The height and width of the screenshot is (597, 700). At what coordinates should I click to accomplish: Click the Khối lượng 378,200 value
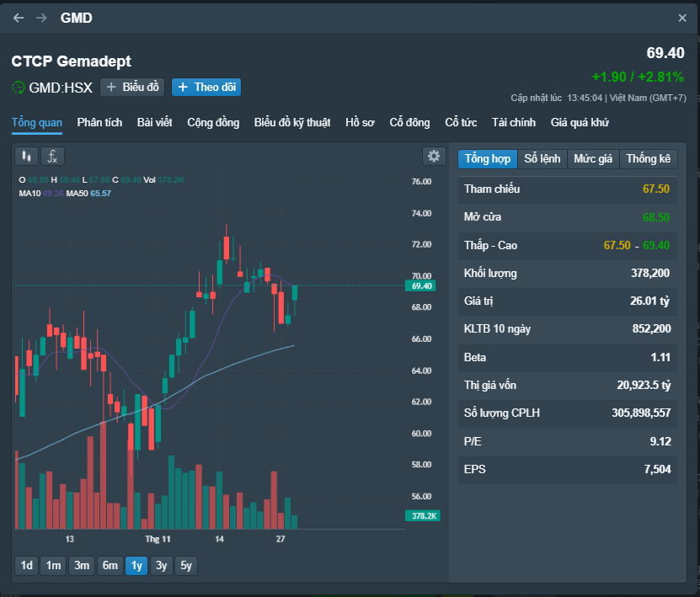[x=650, y=273]
